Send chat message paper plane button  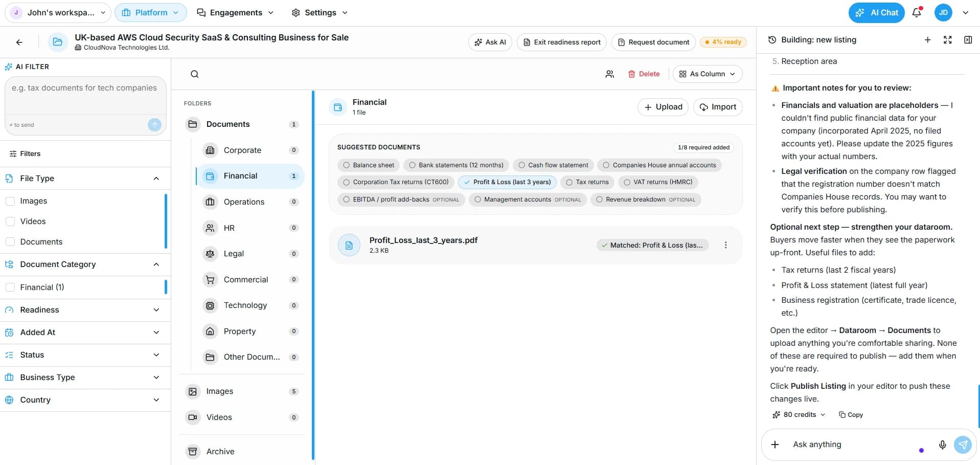(963, 445)
